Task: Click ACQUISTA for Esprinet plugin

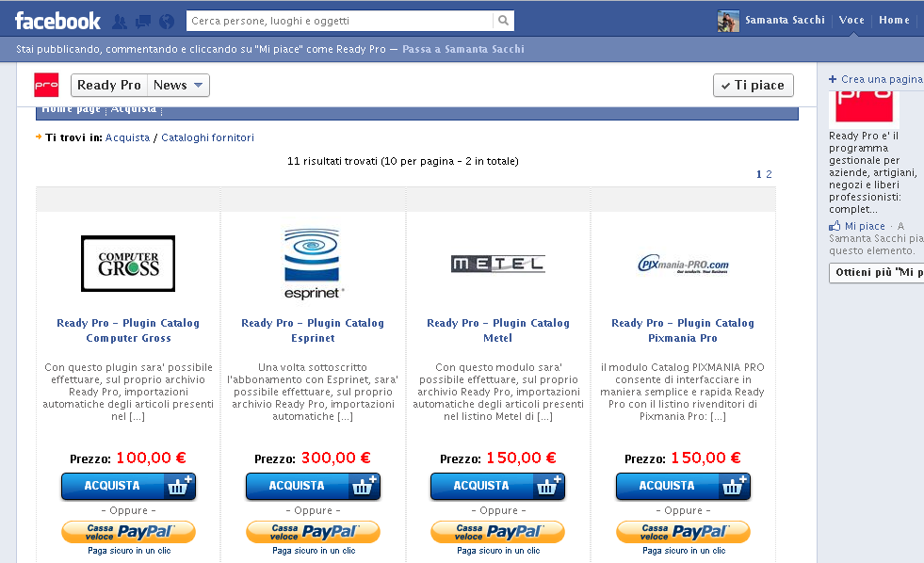Action: (313, 487)
